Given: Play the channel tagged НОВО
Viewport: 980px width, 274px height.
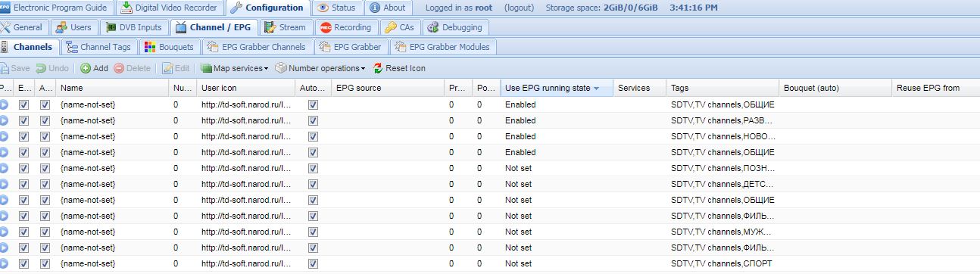Looking at the screenshot, I should coord(5,136).
